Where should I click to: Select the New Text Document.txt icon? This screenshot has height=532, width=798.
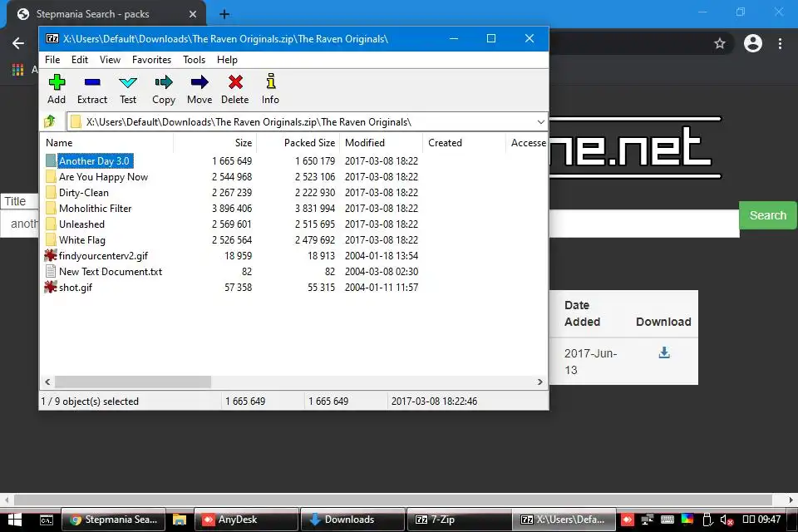point(51,271)
